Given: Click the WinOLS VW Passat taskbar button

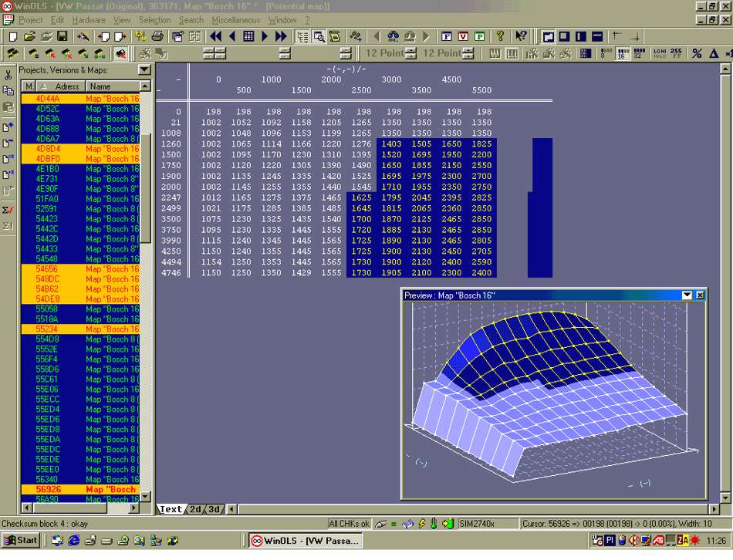Looking at the screenshot, I should pyautogui.click(x=305, y=540).
